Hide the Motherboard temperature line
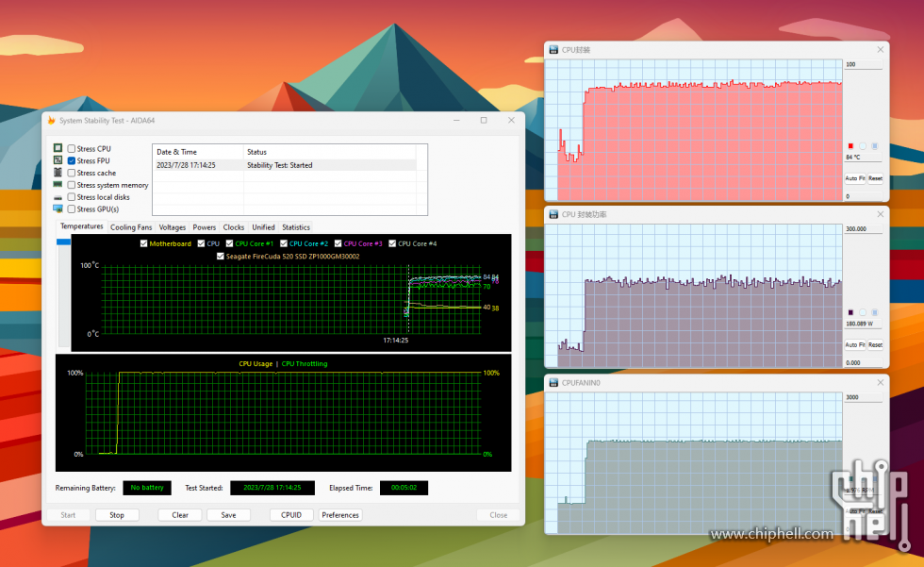924x567 pixels. click(x=143, y=243)
